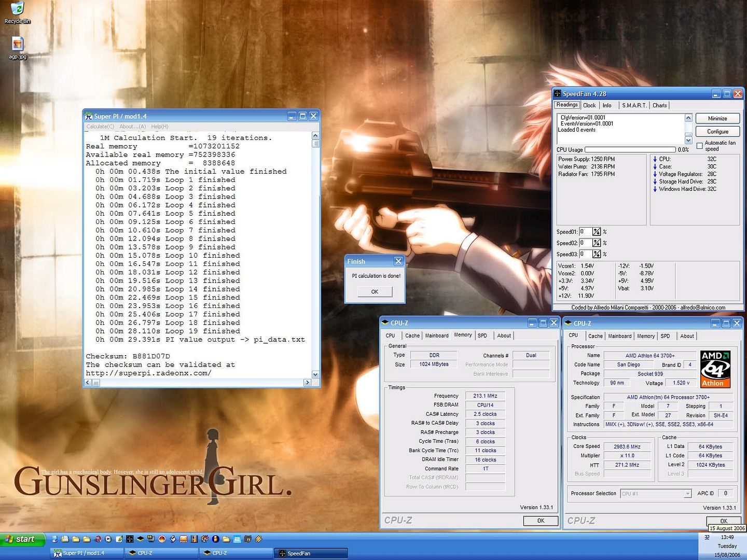Click the Vcore1 1.54V reading in SpeedFan

pos(576,266)
